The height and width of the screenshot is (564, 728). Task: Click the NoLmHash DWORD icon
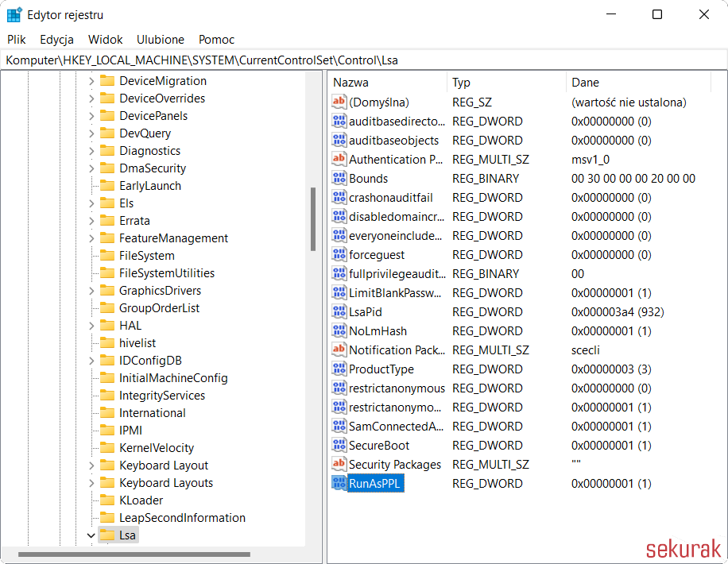pos(339,330)
